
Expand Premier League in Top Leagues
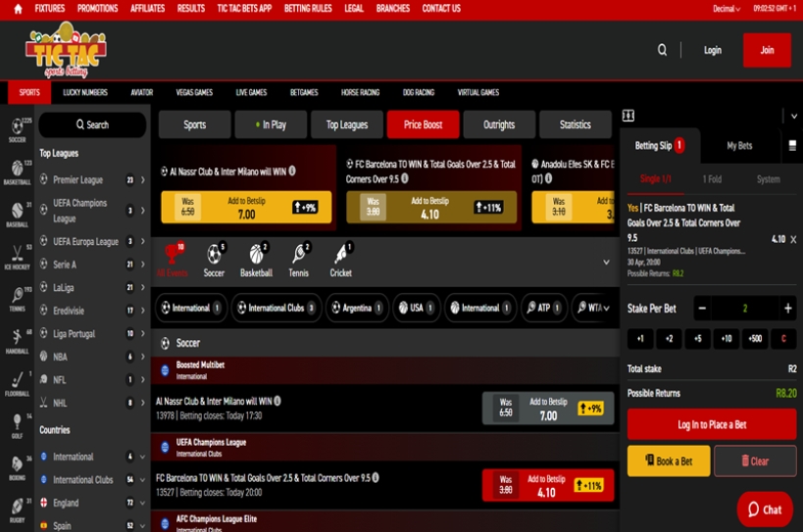(x=143, y=179)
